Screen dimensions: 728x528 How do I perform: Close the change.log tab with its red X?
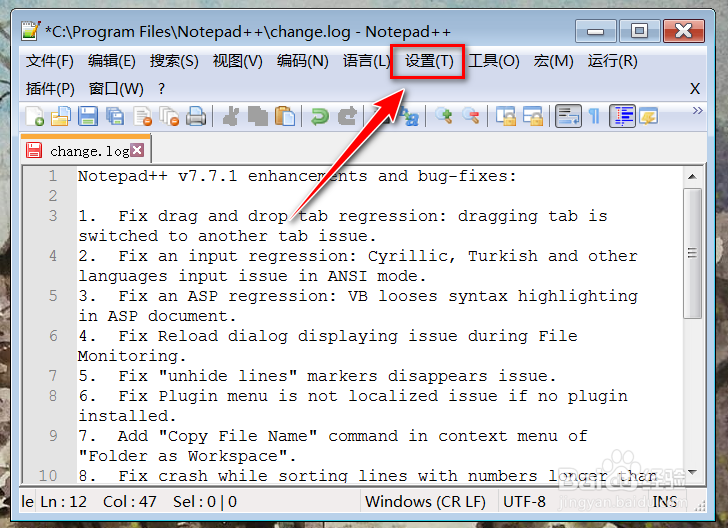(x=137, y=150)
